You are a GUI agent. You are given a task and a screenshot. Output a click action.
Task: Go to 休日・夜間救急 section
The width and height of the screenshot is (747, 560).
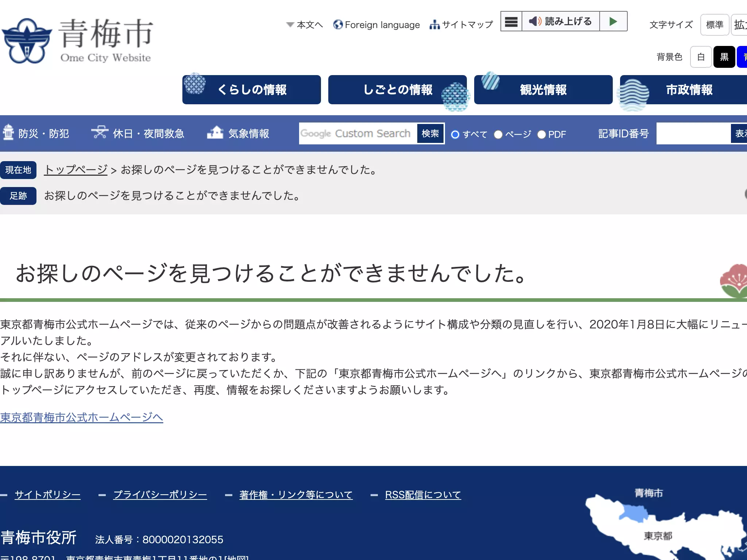point(138,133)
